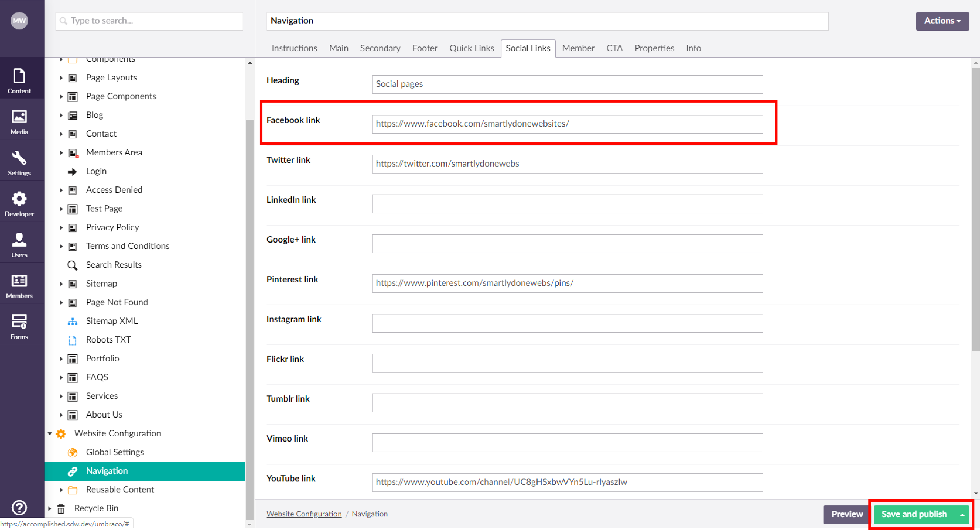980x530 pixels.
Task: Expand the Reusable Content node
Action: [61, 490]
